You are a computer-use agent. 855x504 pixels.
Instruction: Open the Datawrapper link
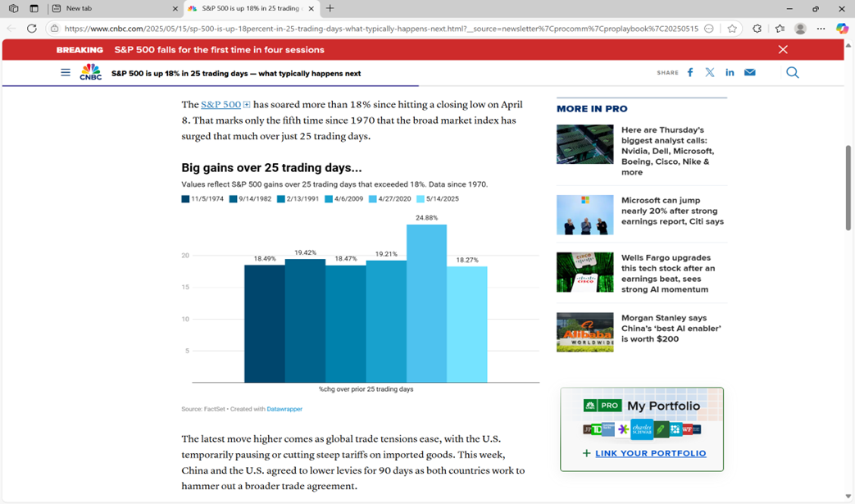[284, 409]
